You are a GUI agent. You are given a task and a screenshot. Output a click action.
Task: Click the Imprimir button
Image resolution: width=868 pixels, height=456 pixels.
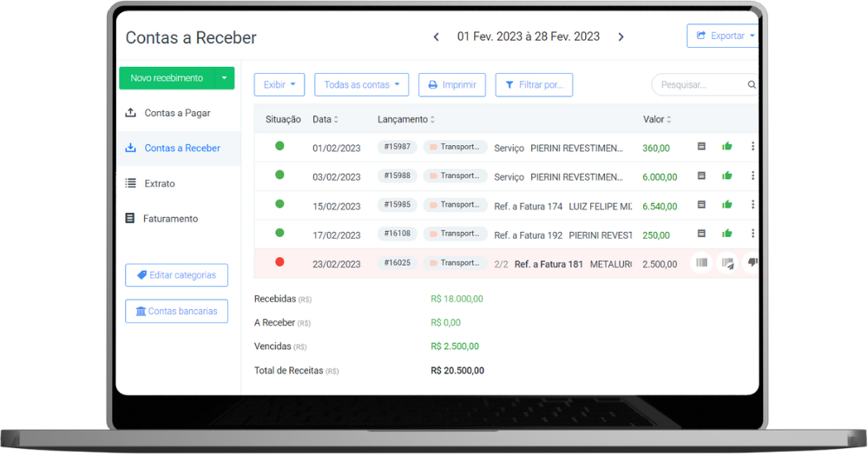[451, 85]
